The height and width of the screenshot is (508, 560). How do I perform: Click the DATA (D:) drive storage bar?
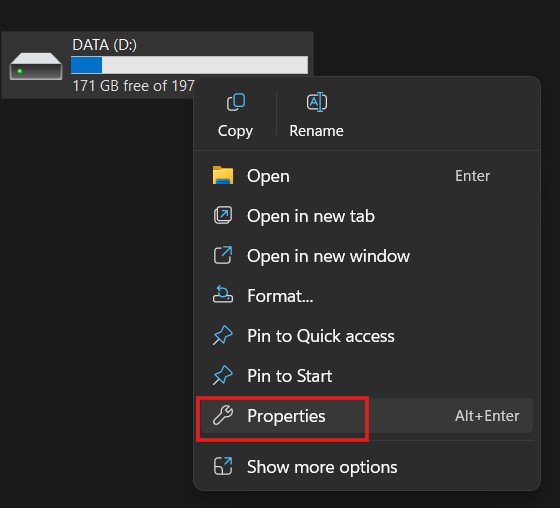189,65
